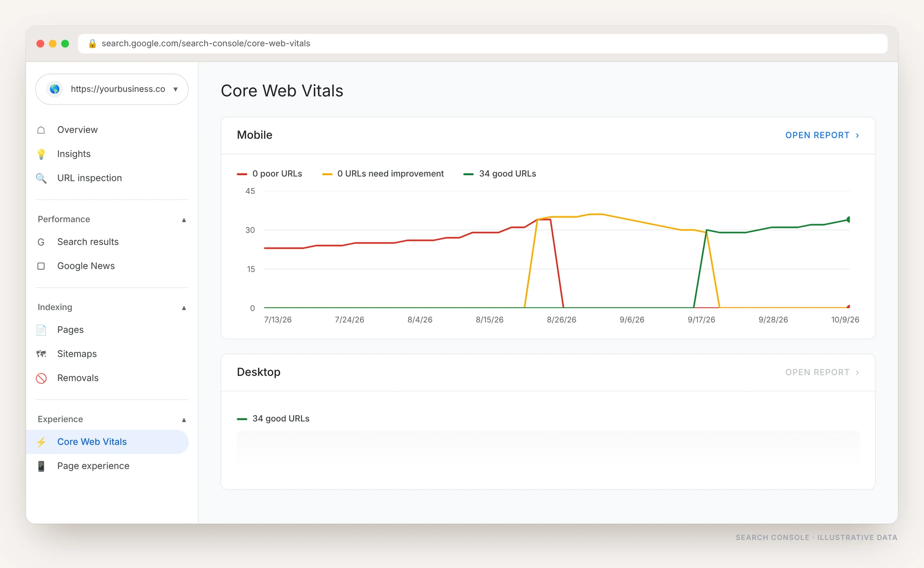Click the Desktop card title
This screenshot has width=924, height=568.
258,373
